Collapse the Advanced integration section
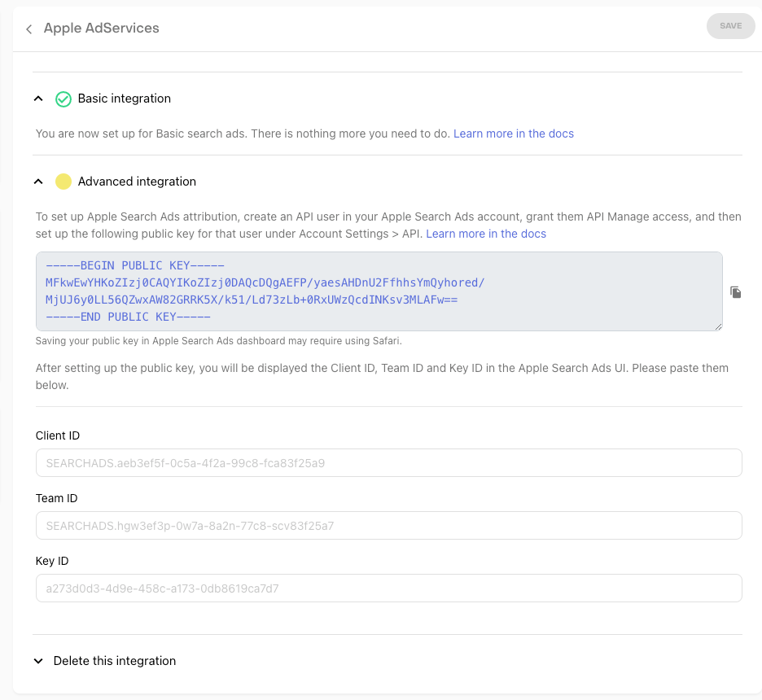The image size is (762, 700). (38, 182)
